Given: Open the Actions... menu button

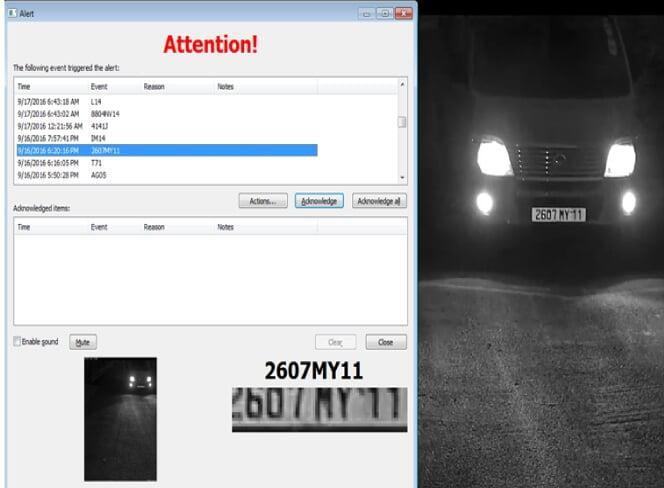Looking at the screenshot, I should (263, 201).
